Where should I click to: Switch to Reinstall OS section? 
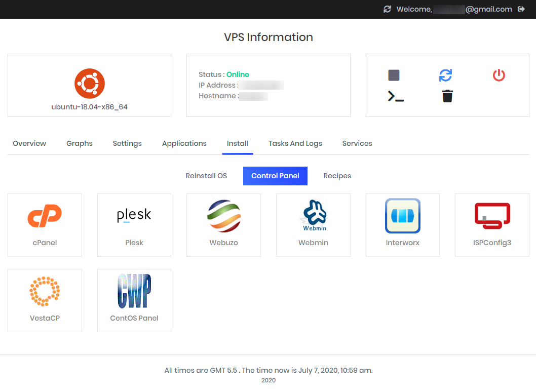206,176
